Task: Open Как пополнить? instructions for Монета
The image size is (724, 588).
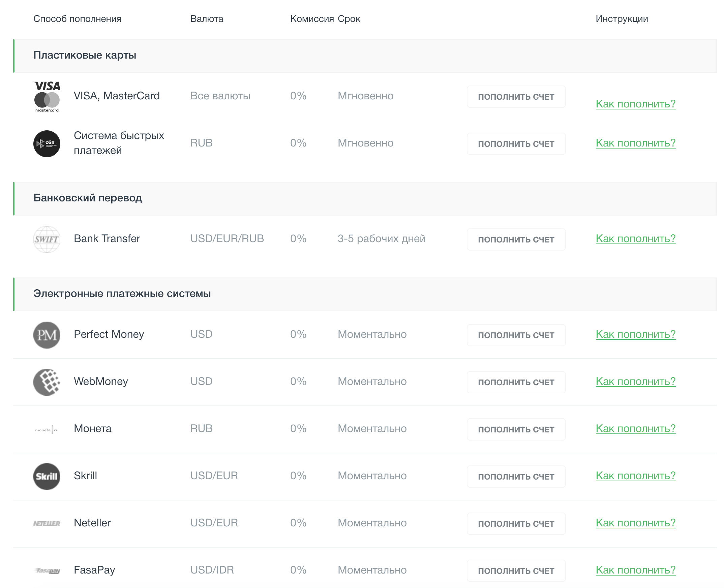Action: 635,428
